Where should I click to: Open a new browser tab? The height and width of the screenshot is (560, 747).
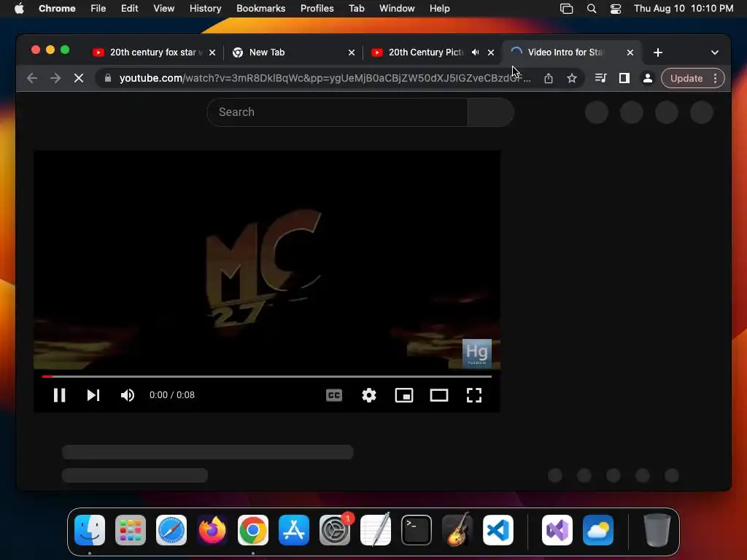[658, 52]
